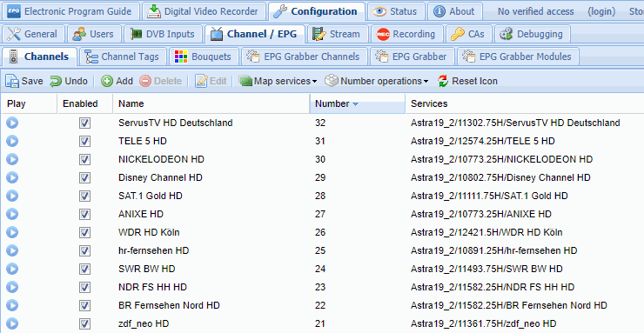Open the Bouquets tab
Screen dimensions: 644x333
pos(204,57)
